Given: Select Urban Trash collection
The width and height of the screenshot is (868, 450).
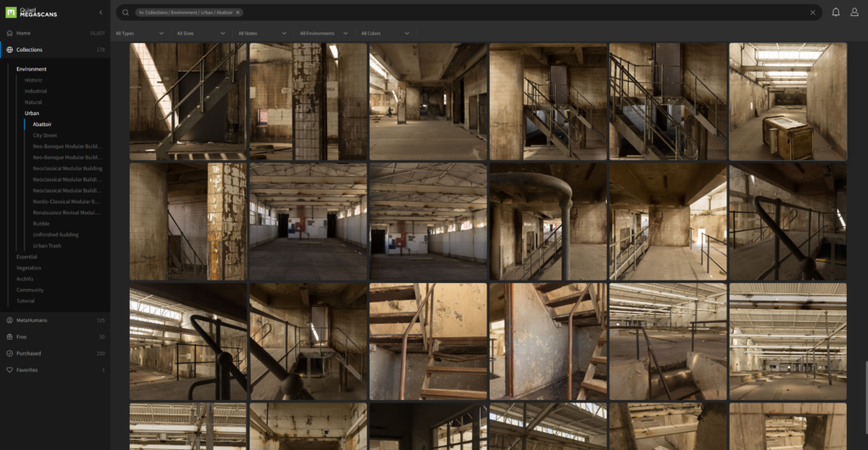Looking at the screenshot, I should click(x=47, y=246).
